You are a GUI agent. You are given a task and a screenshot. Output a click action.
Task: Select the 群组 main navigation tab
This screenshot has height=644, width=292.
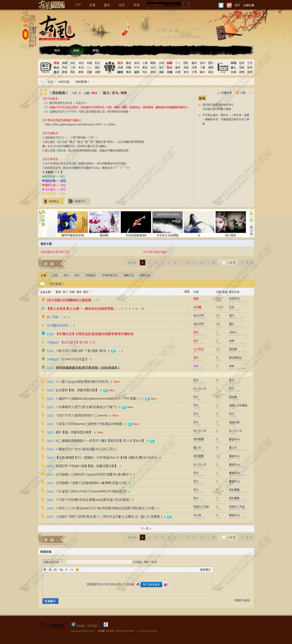point(95,50)
